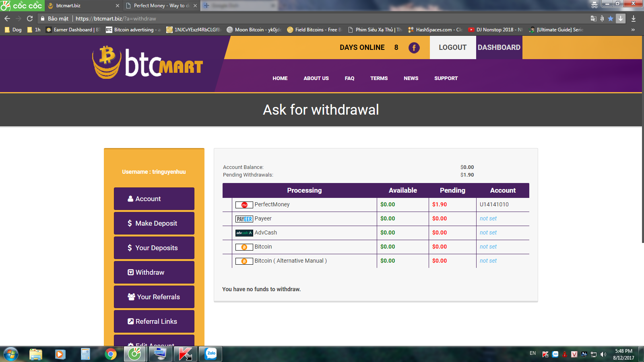Click 'not set' for Bitcoin (Alternative Manual)
This screenshot has width=644, height=362.
(488, 261)
